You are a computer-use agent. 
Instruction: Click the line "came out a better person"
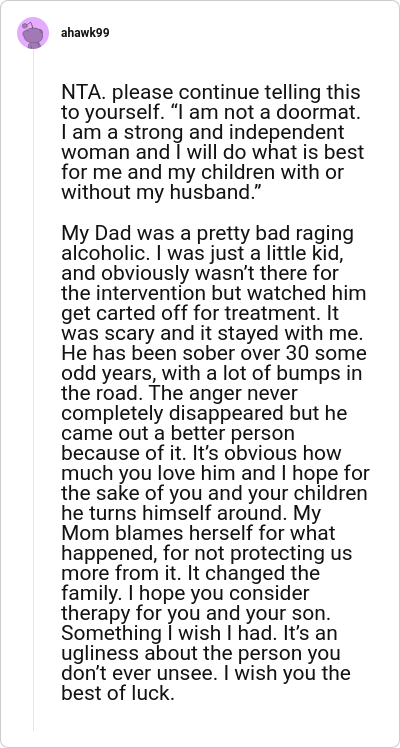click(x=178, y=433)
